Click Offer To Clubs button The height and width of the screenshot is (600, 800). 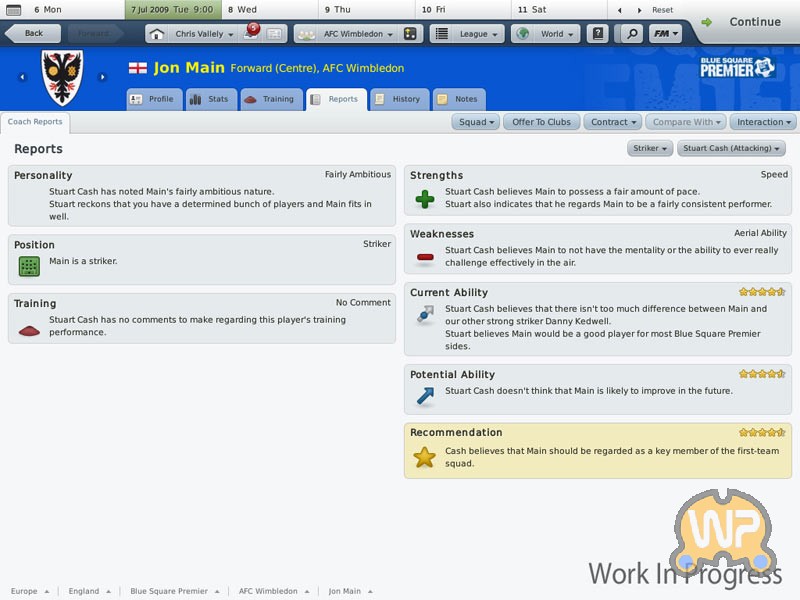pyautogui.click(x=541, y=122)
